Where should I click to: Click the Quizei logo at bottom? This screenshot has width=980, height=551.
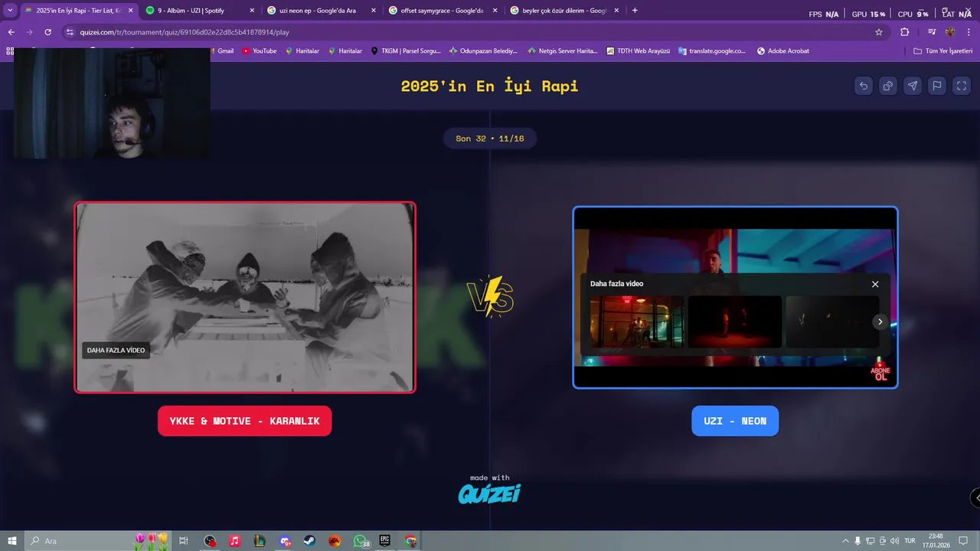(x=490, y=494)
